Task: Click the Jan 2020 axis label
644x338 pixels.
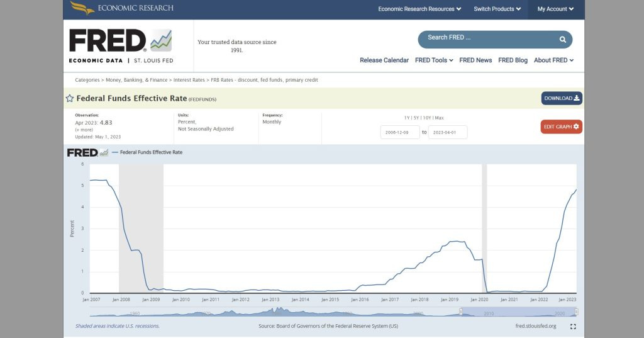Action: point(479,300)
